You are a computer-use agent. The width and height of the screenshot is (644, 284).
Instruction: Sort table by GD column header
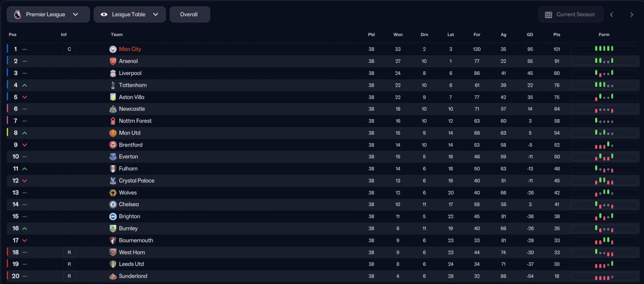530,35
